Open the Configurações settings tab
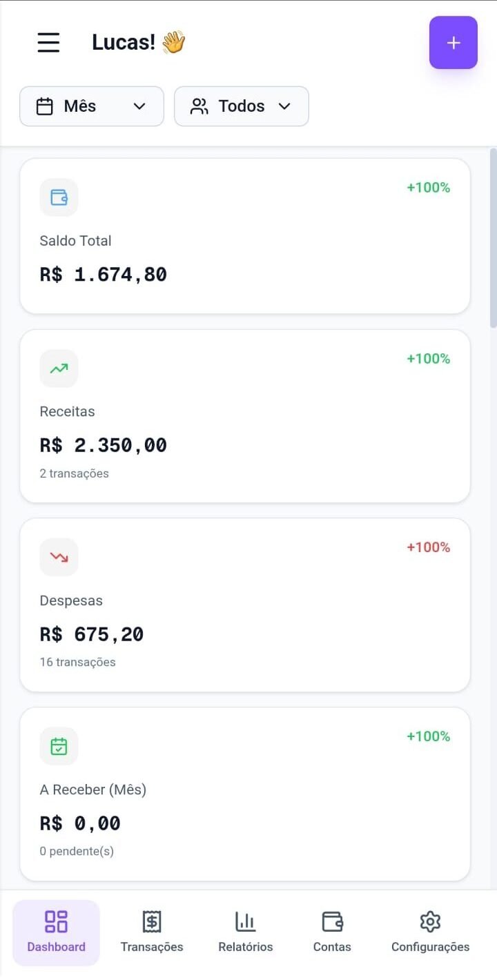The image size is (497, 980). 430,932
